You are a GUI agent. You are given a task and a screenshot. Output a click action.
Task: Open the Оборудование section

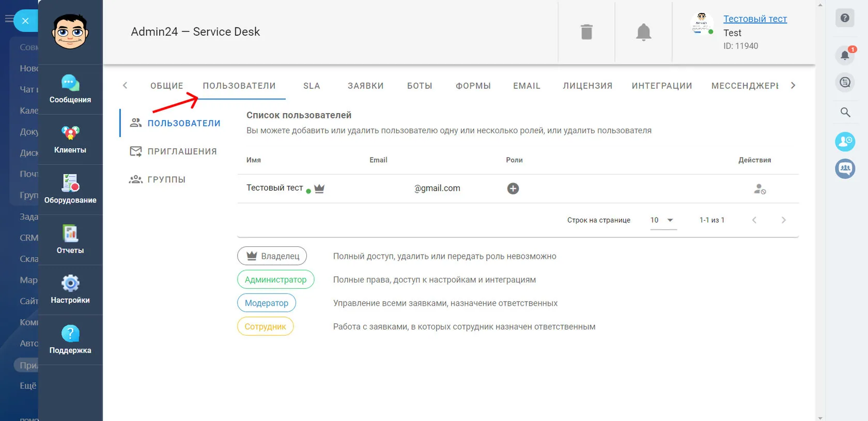click(x=70, y=190)
